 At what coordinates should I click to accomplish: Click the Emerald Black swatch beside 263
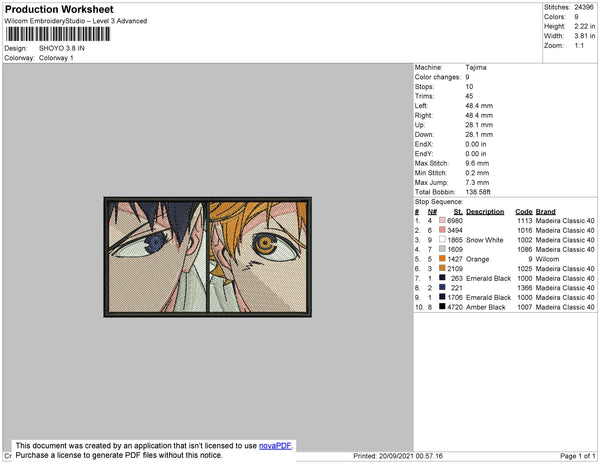click(x=442, y=278)
